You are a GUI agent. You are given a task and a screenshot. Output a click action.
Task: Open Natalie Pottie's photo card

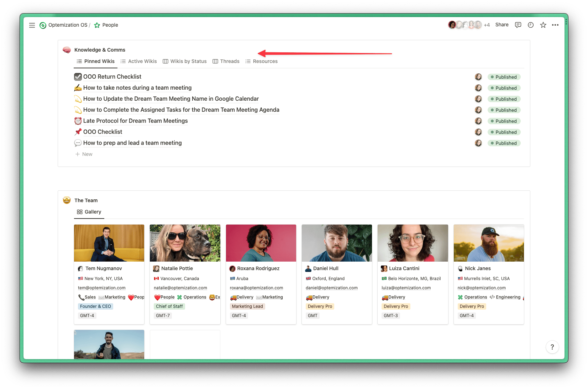185,243
